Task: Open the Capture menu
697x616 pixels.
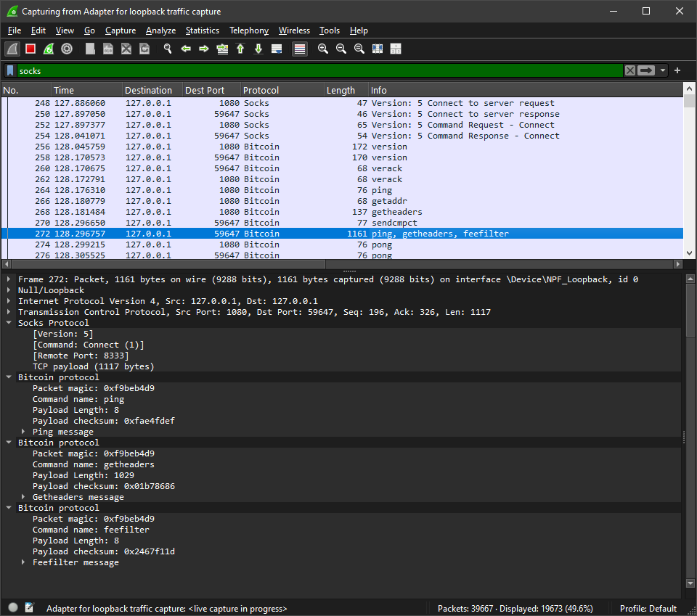Action: 121,30
